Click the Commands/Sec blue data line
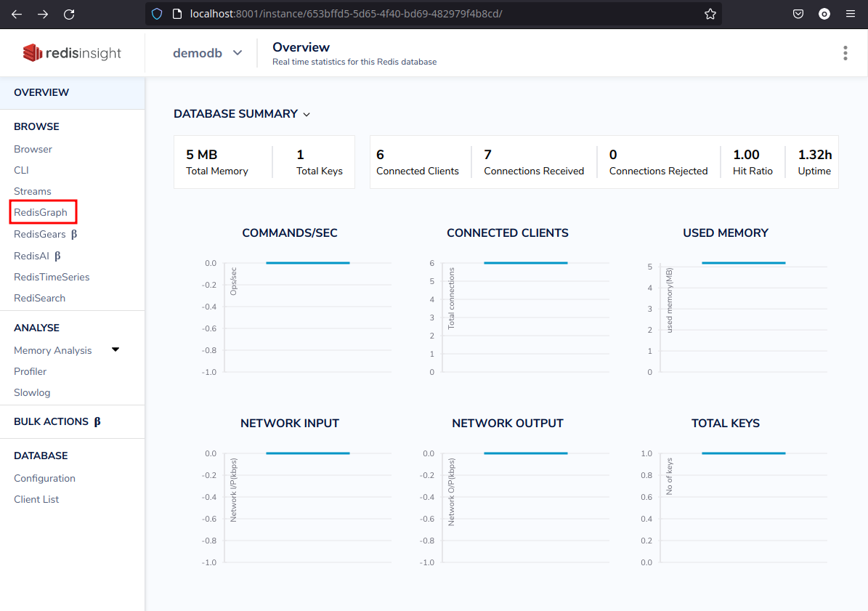Image resolution: width=868 pixels, height=611 pixels. 308,263
